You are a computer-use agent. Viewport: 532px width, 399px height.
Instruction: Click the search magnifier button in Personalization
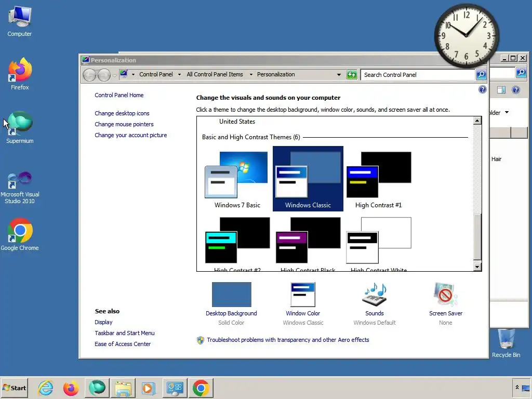coord(481,75)
